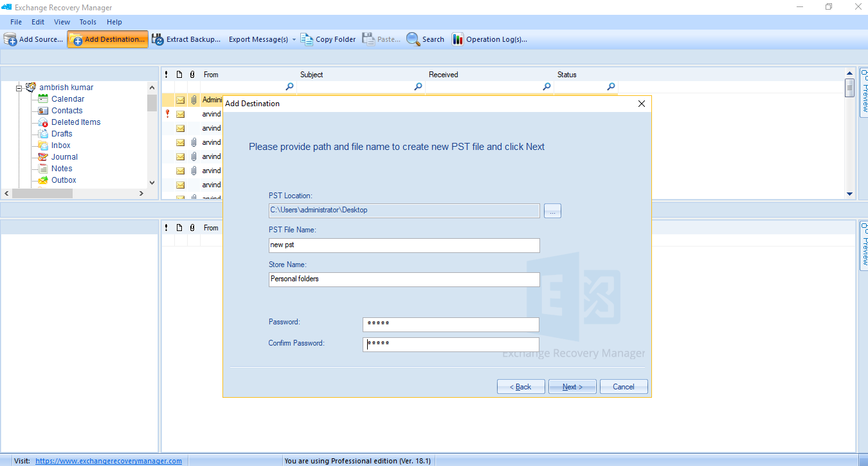This screenshot has height=466, width=868.
Task: Click the Drafts folder icon
Action: 43,134
